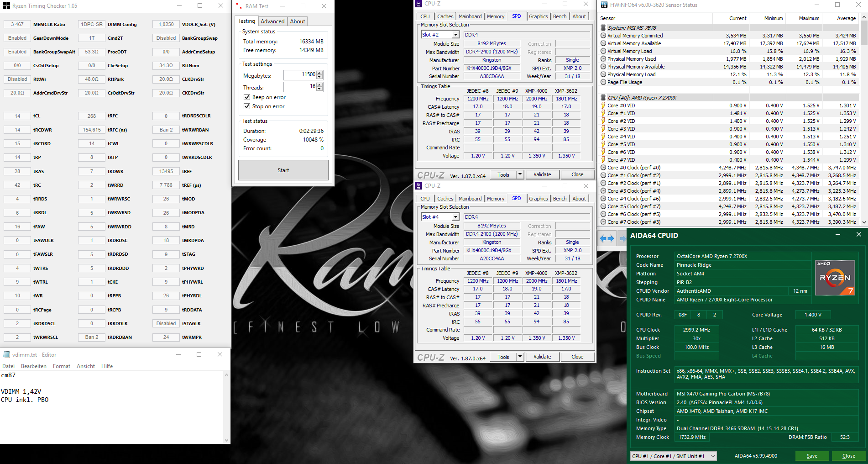The image size is (868, 464).
Task: Switch to the Advanced tab in RAM Test
Action: coord(272,21)
